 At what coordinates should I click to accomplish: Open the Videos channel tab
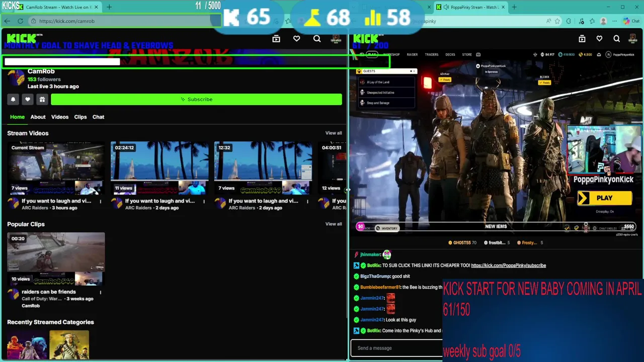pos(60,117)
